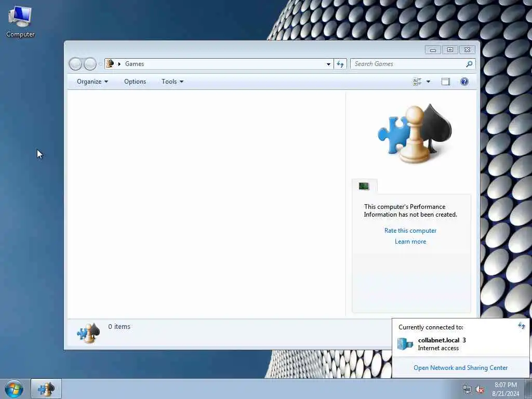Screen dimensions: 532x399
Task: Click the Rate this computer link
Action: [x=410, y=230]
